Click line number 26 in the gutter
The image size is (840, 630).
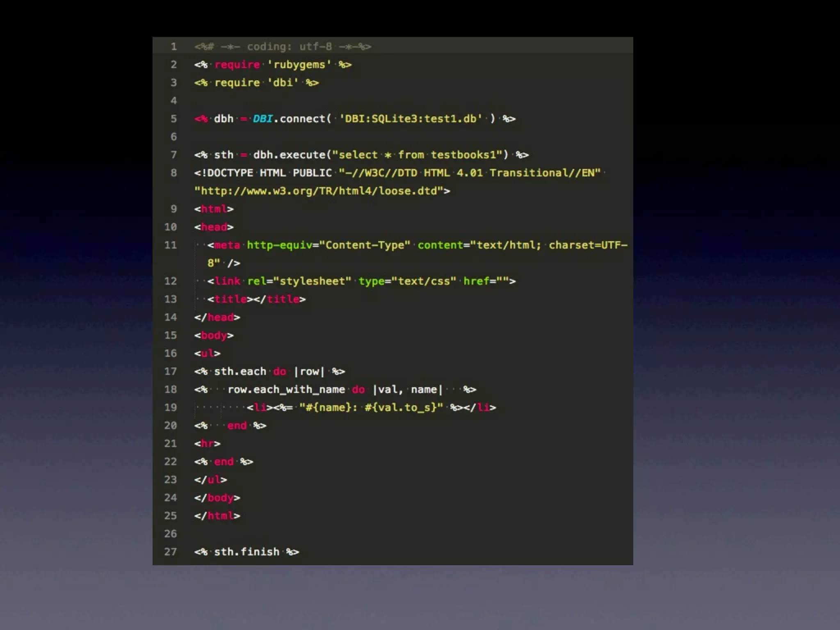(x=171, y=534)
